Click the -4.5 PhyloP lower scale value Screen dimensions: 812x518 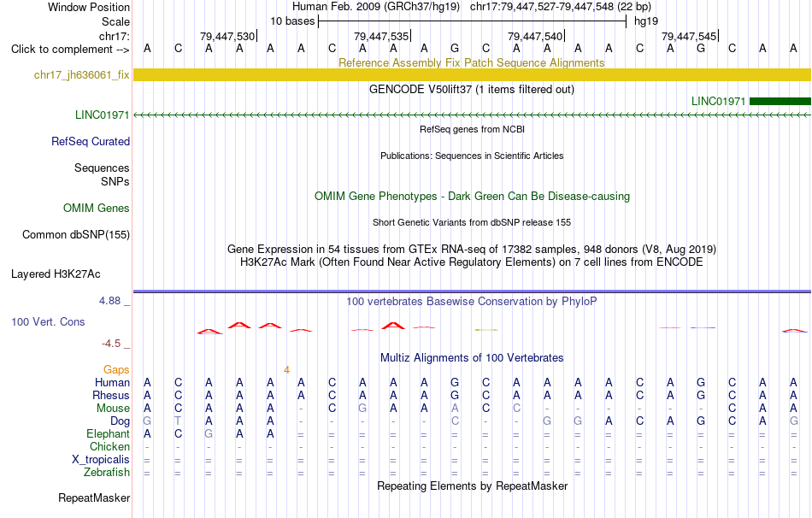click(111, 344)
